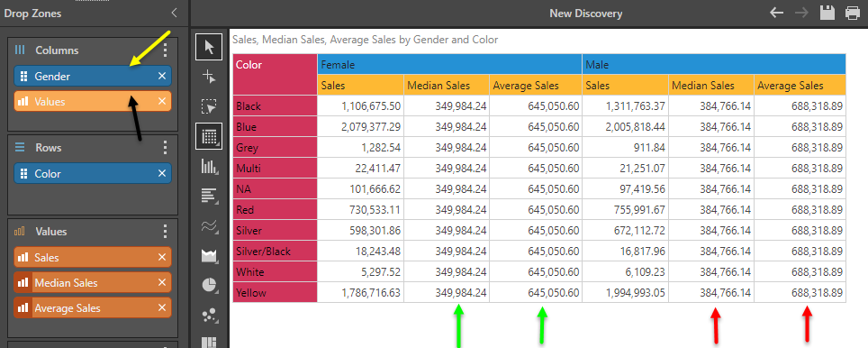Remove Sales measure chip
868x348 pixels.
click(x=162, y=257)
